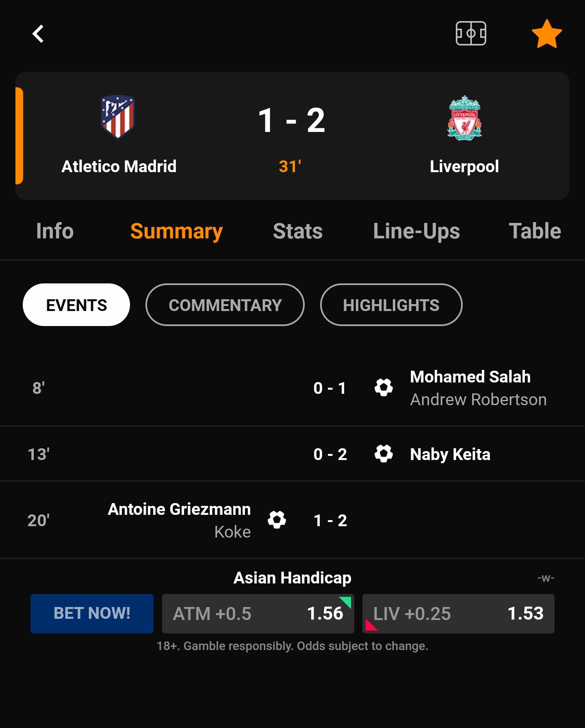Go back using the back arrow
The height and width of the screenshot is (728, 585).
(38, 34)
